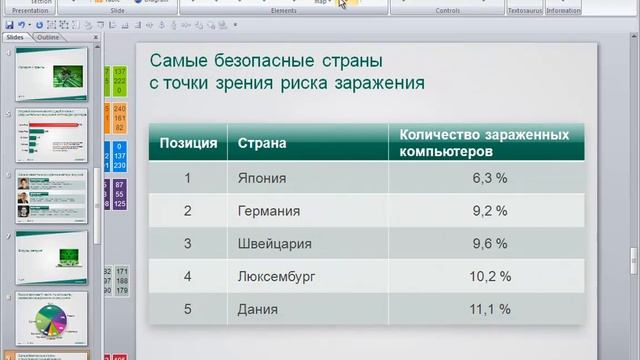This screenshot has height=360, width=640.
Task: Pick the orange swatch labeled 240 161 82
Action: pyautogui.click(x=120, y=118)
